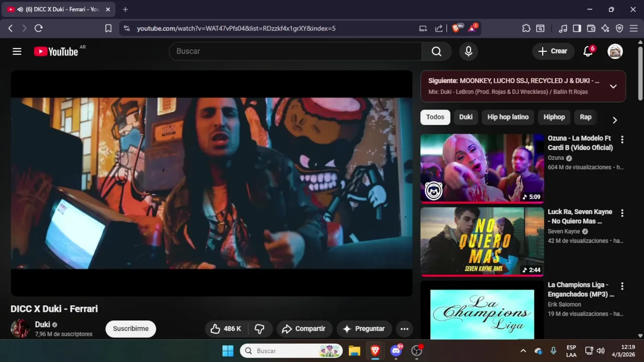644x362 pixels.
Task: Open YouTube notifications bell
Action: 588,51
